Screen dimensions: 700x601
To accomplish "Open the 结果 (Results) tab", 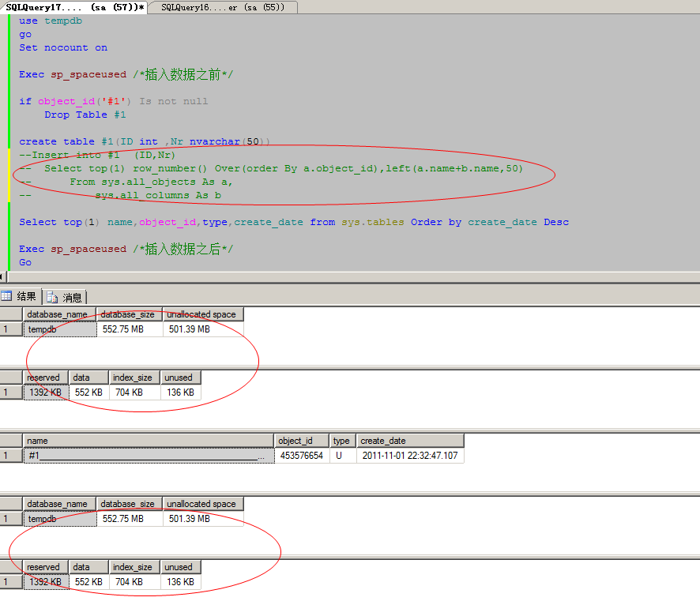I will pyautogui.click(x=26, y=297).
